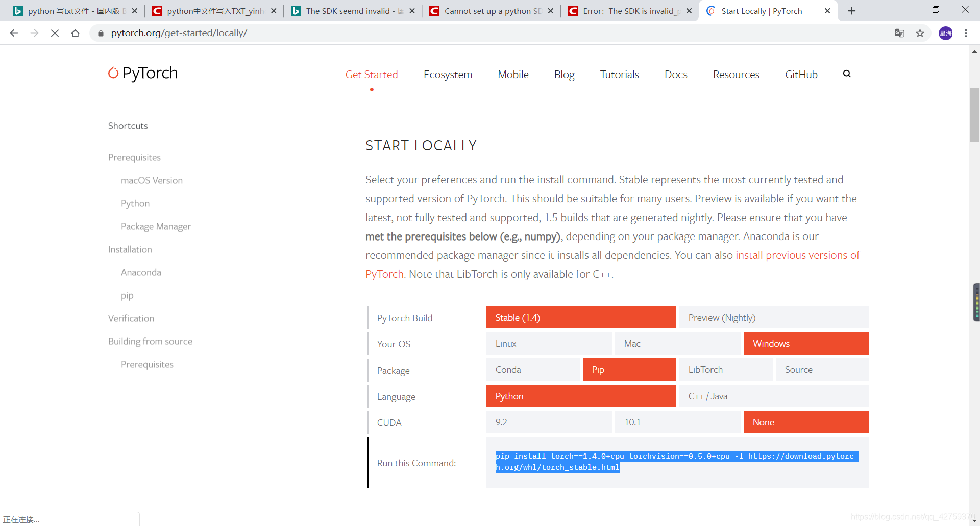980x526 pixels.
Task: Click the vertical scrollbar thumb
Action: pyautogui.click(x=974, y=115)
